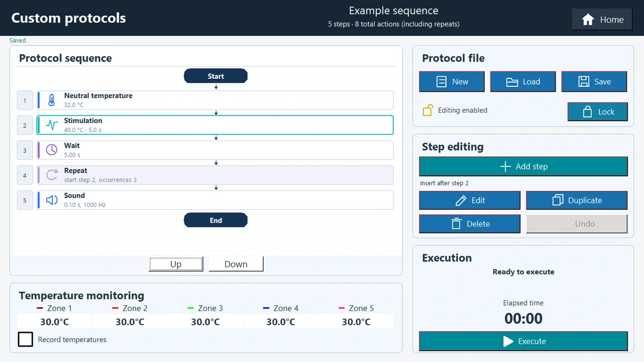Image resolution: width=644 pixels, height=362 pixels.
Task: Click step number 3 box
Action: [25, 151]
